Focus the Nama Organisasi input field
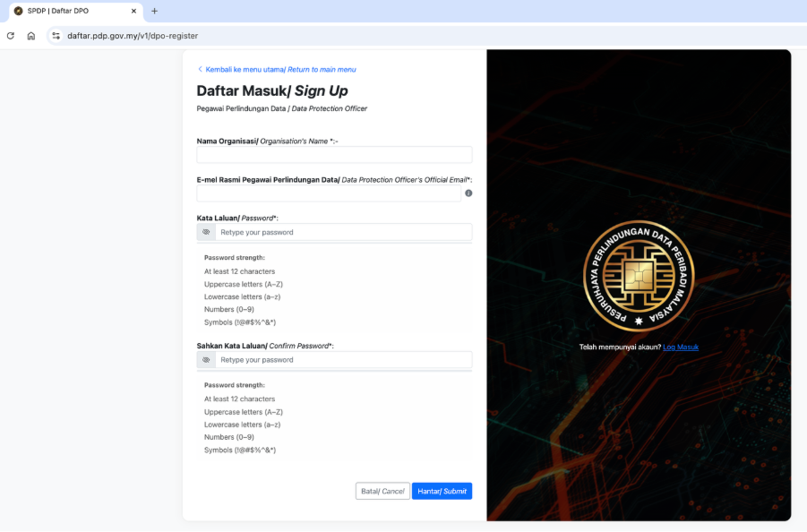Image resolution: width=807 pixels, height=532 pixels. coord(335,155)
